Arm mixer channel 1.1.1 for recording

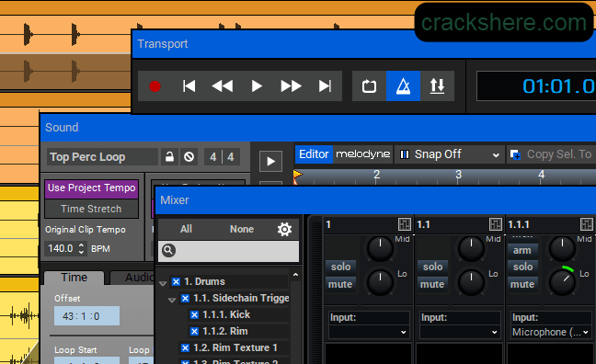(x=522, y=250)
